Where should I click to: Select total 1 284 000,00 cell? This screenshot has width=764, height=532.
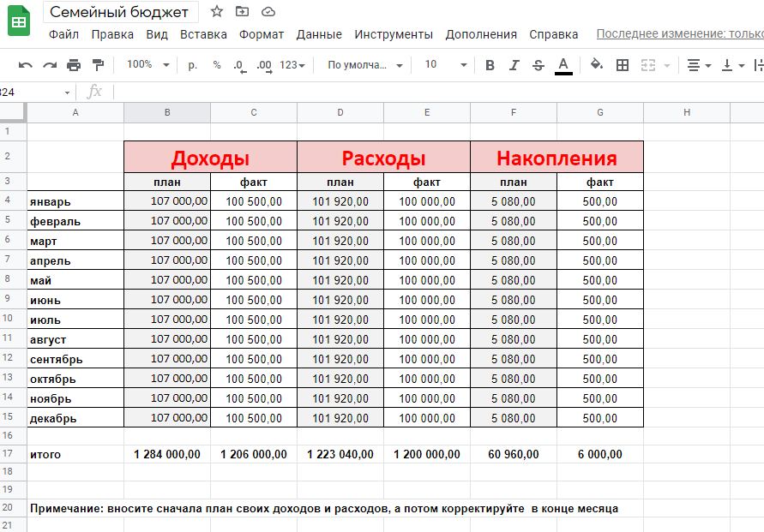tap(167, 454)
